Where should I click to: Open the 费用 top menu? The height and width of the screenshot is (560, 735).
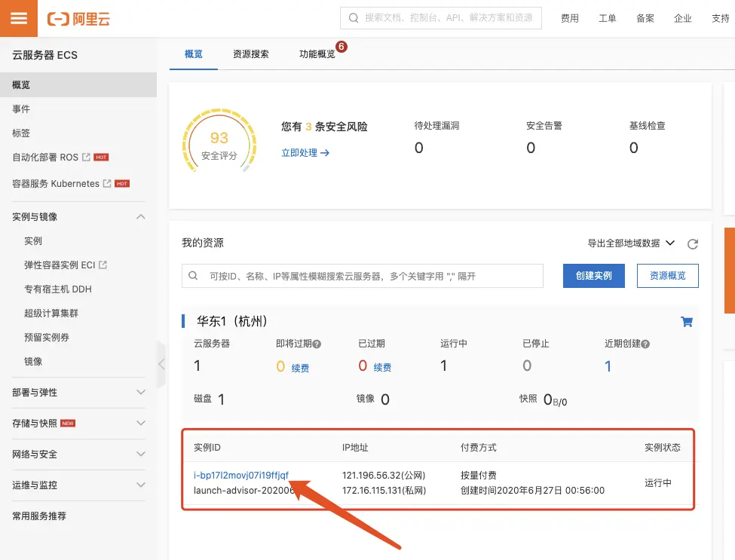(x=570, y=18)
